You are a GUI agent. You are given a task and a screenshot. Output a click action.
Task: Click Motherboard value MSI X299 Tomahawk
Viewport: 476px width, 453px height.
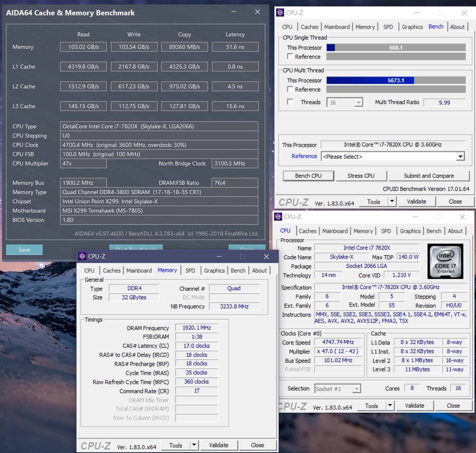coord(159,211)
